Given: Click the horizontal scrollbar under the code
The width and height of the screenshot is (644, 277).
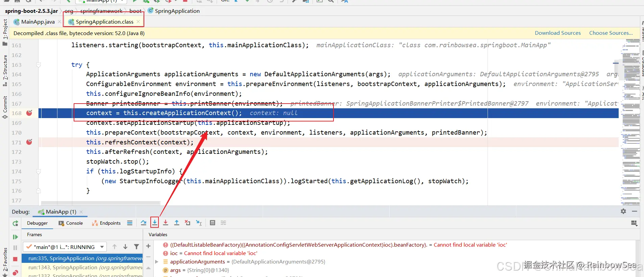Looking at the screenshot, I should pyautogui.click(x=101, y=203).
